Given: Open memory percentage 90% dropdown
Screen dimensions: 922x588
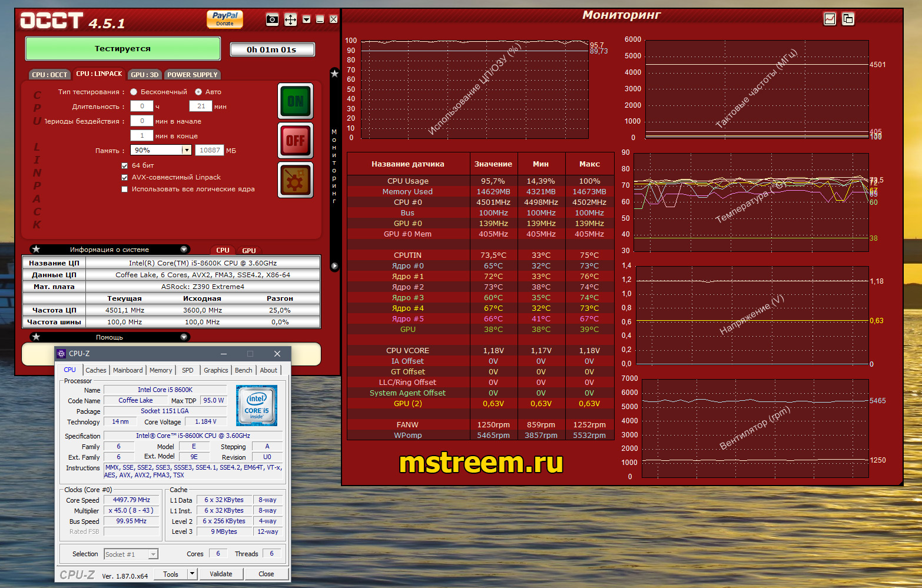Looking at the screenshot, I should [187, 150].
